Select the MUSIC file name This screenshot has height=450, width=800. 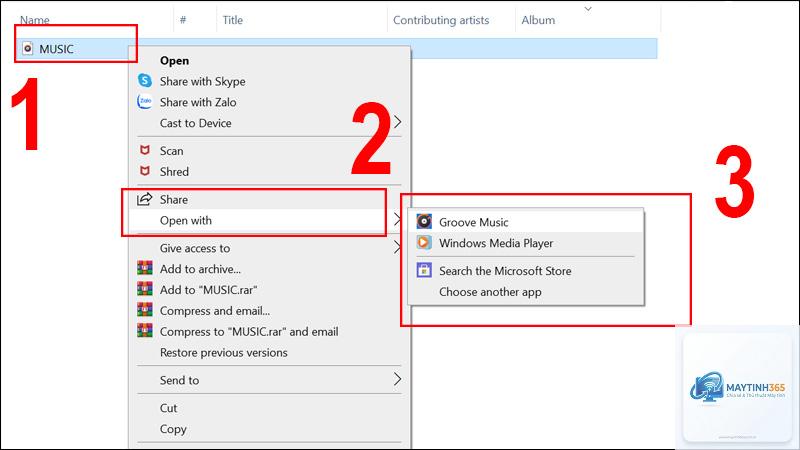(x=56, y=49)
